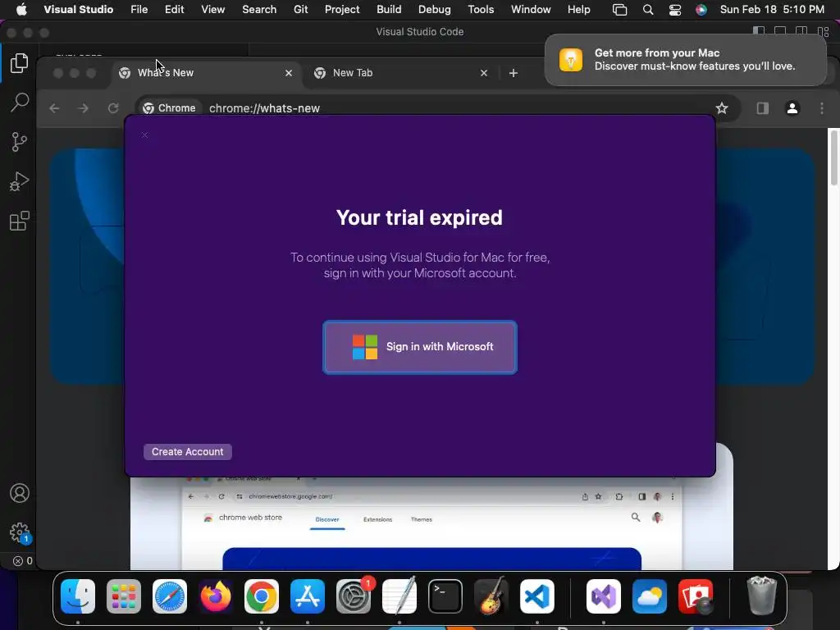The width and height of the screenshot is (840, 630).
Task: Open a new Chrome tab with plus
Action: pos(514,73)
